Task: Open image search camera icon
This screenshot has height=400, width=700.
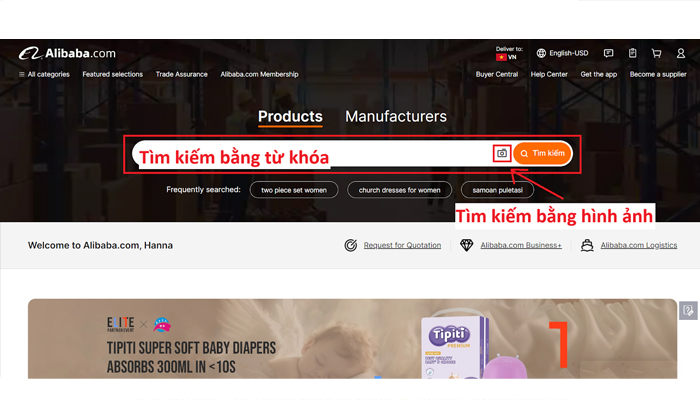Action: click(502, 154)
